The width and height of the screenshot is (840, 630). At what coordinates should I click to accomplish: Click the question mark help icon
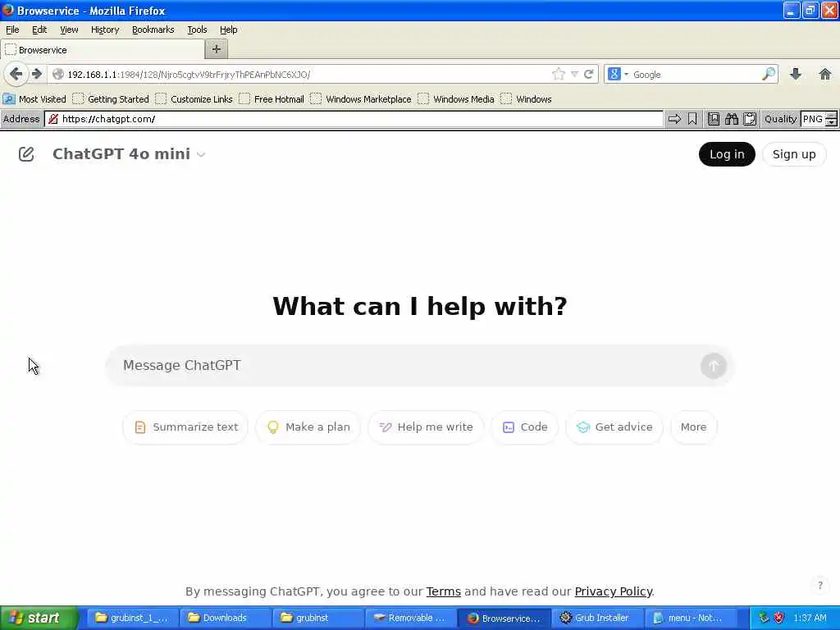819,585
